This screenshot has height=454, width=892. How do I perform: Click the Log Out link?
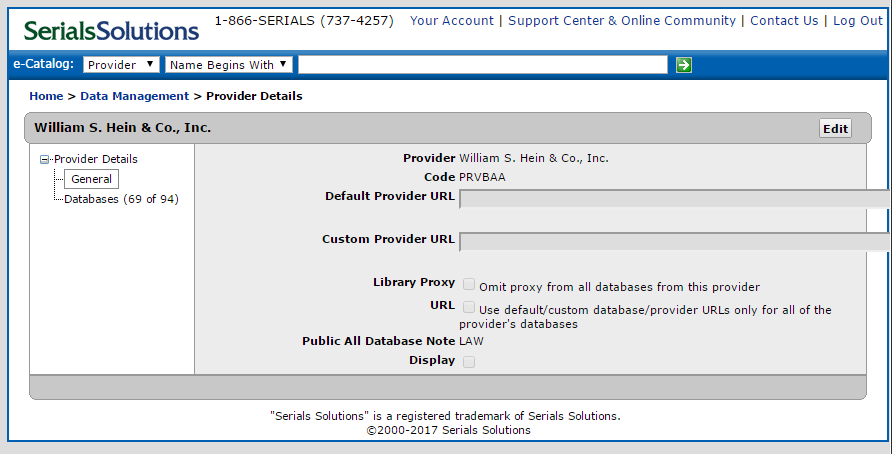[858, 21]
